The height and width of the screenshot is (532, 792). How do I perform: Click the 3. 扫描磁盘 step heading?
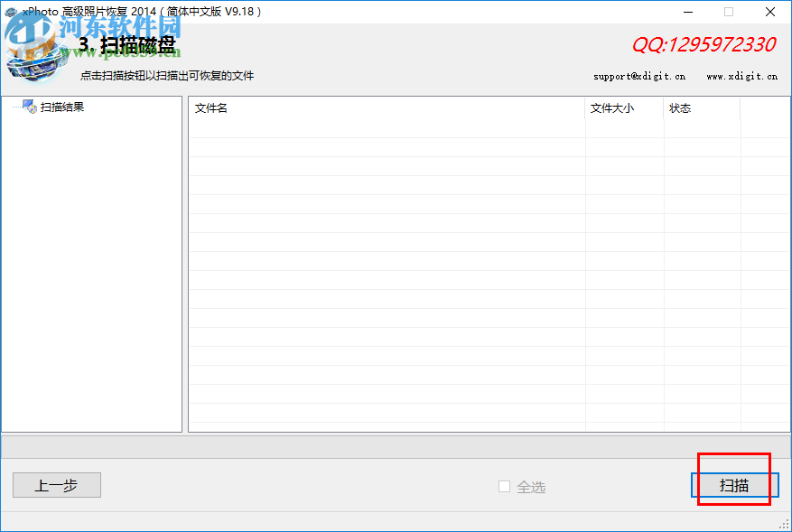pos(127,45)
